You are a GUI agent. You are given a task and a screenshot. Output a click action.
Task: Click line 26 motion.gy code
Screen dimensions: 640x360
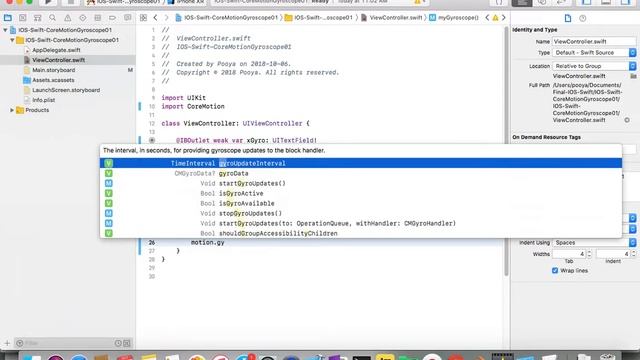coord(208,242)
